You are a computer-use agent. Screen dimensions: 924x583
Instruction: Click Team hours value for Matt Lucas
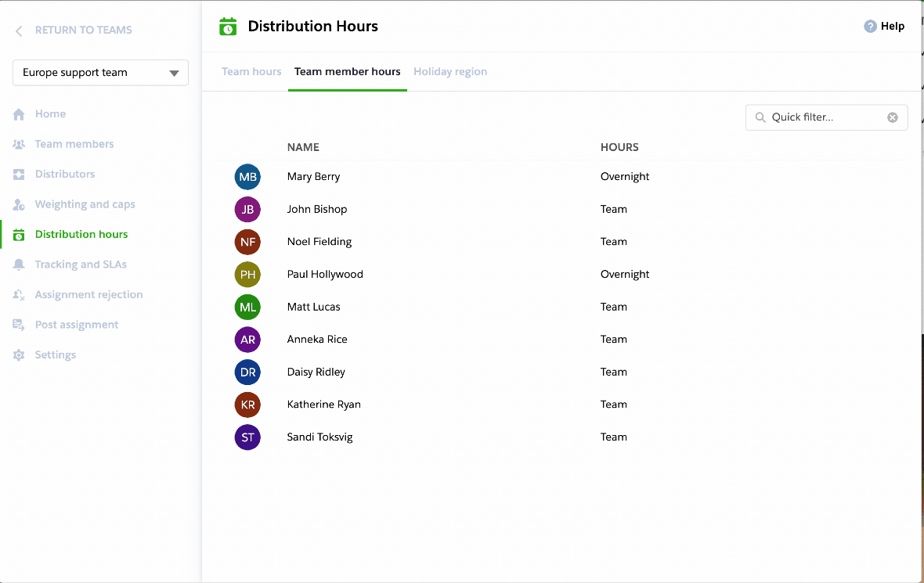click(613, 307)
